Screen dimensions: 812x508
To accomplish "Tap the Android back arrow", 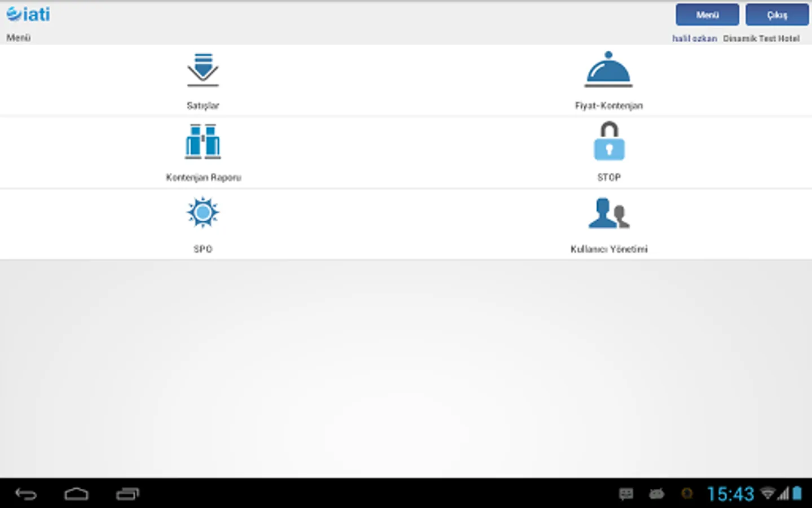I will (x=26, y=494).
